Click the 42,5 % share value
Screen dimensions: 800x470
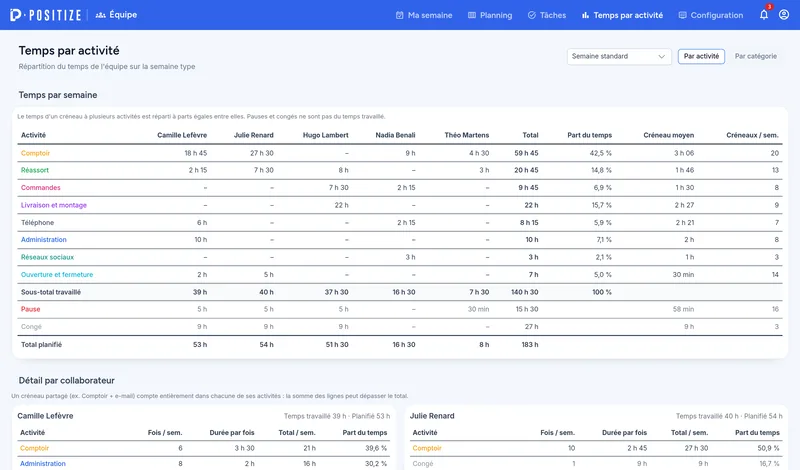(601, 153)
